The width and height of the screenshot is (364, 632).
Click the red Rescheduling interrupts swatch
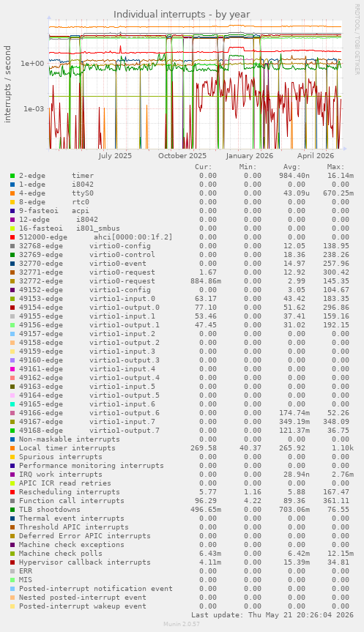[12, 492]
